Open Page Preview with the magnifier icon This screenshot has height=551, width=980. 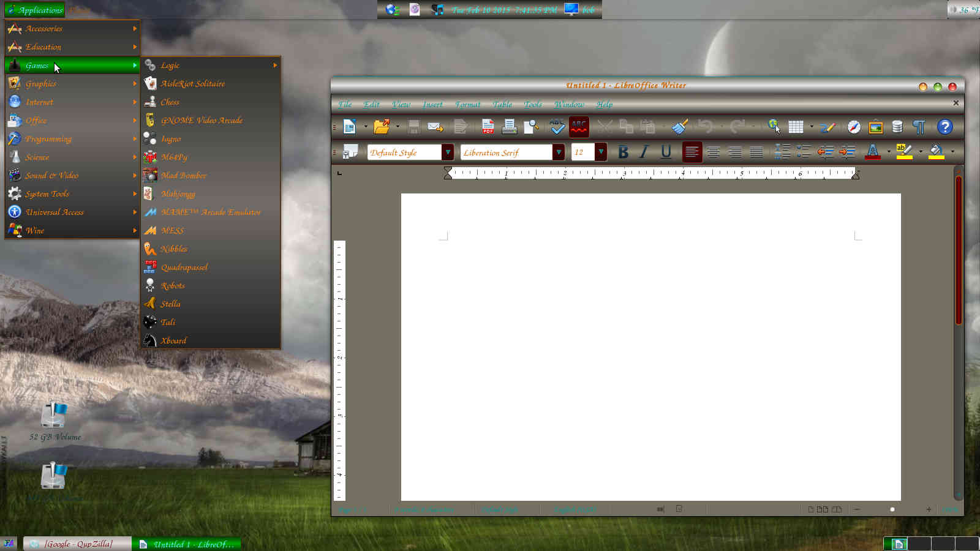(x=531, y=127)
